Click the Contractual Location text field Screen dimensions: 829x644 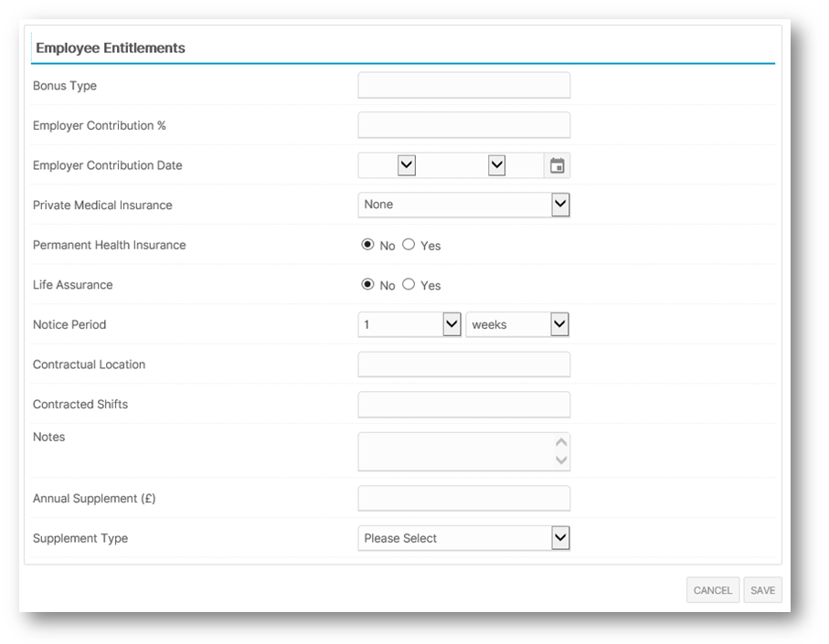tap(463, 364)
